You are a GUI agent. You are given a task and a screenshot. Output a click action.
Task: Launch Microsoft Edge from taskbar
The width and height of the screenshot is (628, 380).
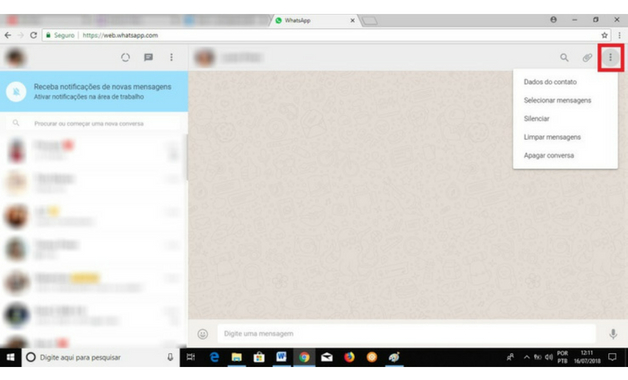pyautogui.click(x=214, y=357)
